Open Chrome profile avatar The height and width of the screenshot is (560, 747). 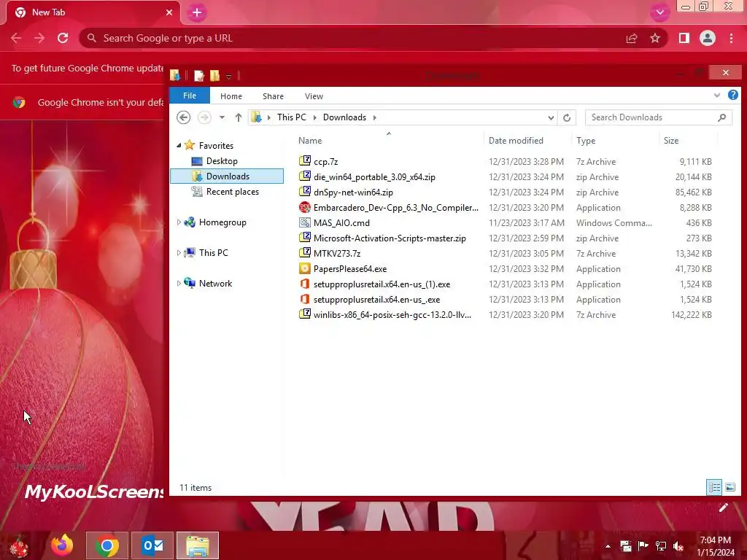click(708, 38)
